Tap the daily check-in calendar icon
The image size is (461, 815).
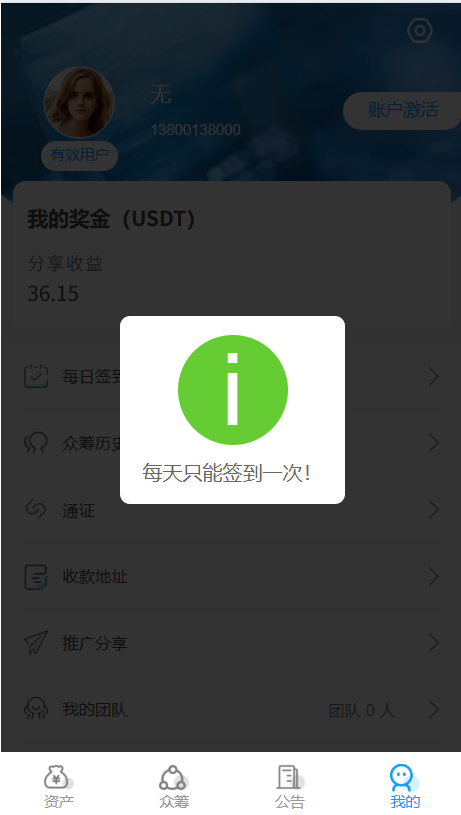(36, 376)
